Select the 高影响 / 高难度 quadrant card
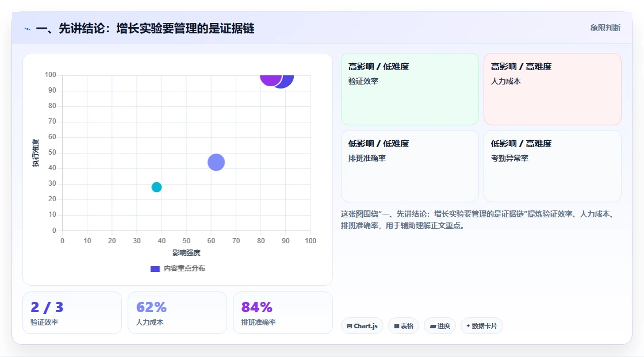 coord(553,89)
